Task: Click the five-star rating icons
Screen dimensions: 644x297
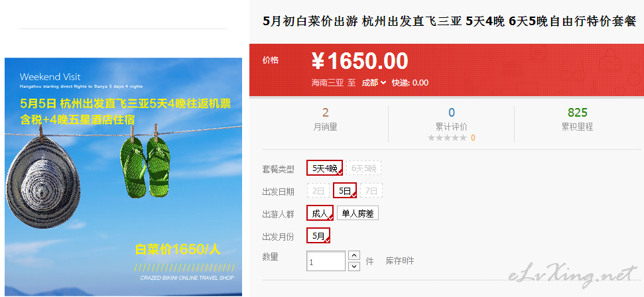Action: [x=447, y=138]
